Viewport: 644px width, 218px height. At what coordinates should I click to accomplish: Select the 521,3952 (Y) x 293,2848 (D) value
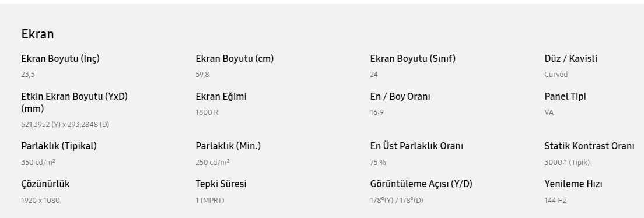click(x=65, y=125)
